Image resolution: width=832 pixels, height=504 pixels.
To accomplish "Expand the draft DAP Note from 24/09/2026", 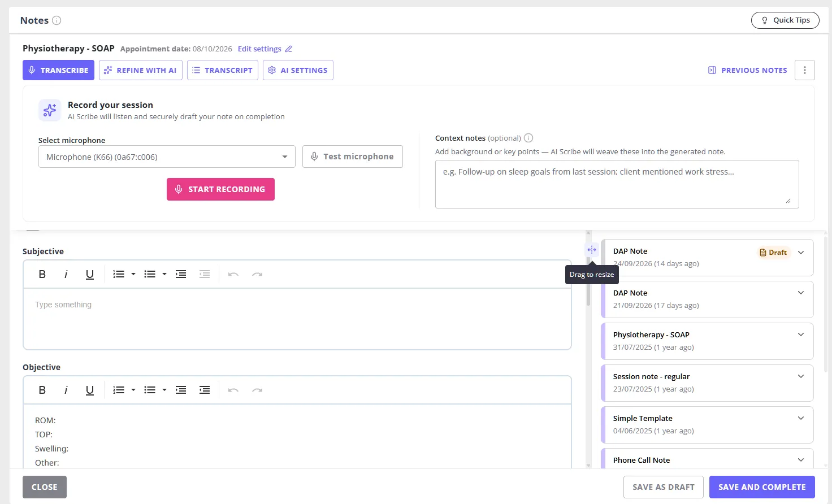I will point(801,253).
